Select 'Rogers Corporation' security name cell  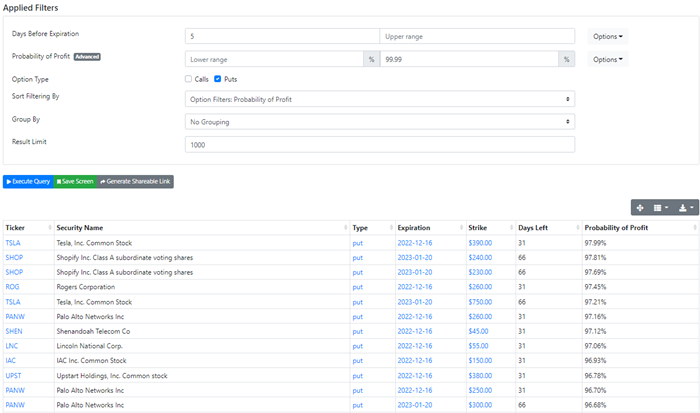(x=202, y=287)
